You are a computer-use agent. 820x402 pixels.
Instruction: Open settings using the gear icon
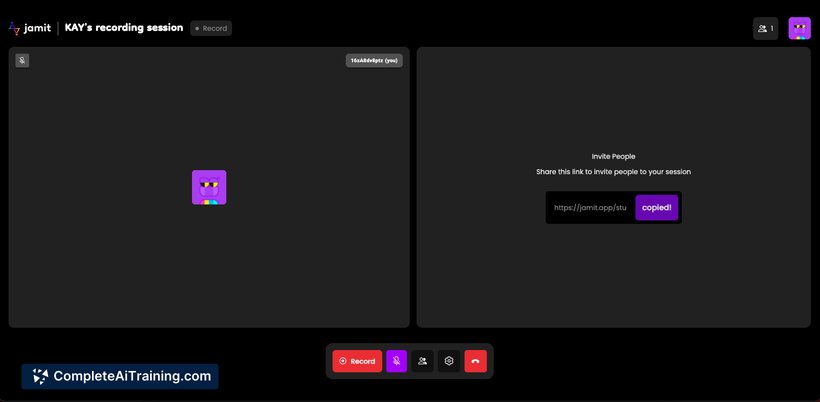[x=449, y=361]
